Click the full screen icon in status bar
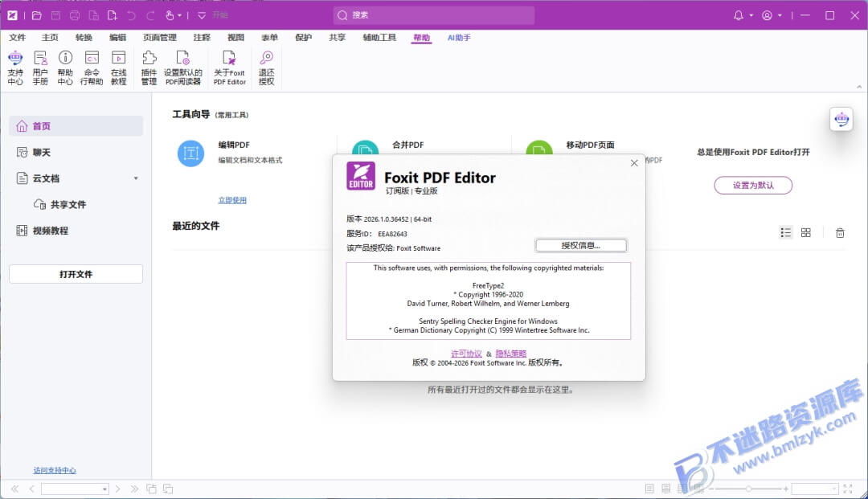Image resolution: width=868 pixels, height=499 pixels. pos(848,489)
